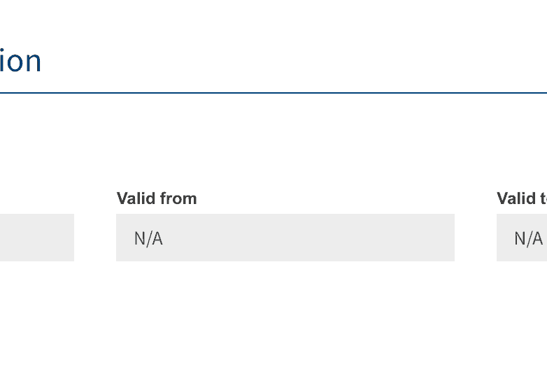The height and width of the screenshot is (392, 547).
Task: Select the Valid from label
Action: pyautogui.click(x=157, y=198)
